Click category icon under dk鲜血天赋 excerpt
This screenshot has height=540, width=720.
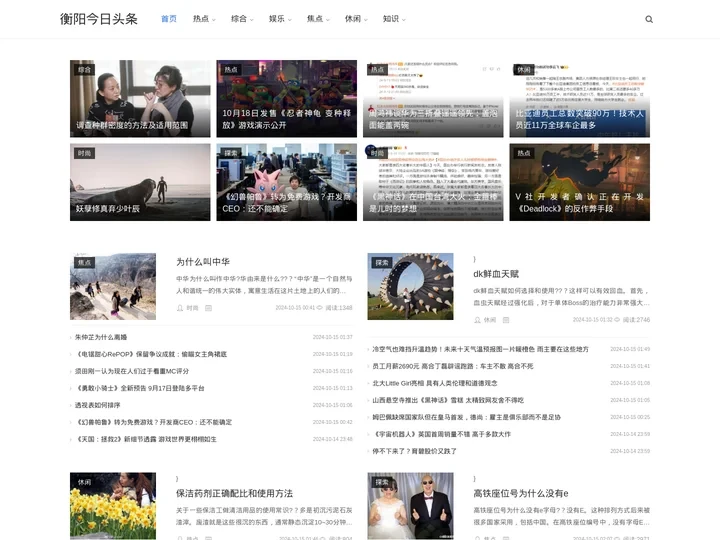[x=506, y=320]
